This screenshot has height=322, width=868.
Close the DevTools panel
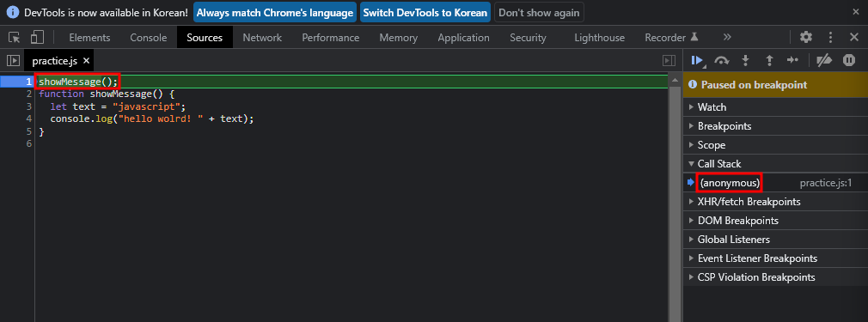point(853,37)
